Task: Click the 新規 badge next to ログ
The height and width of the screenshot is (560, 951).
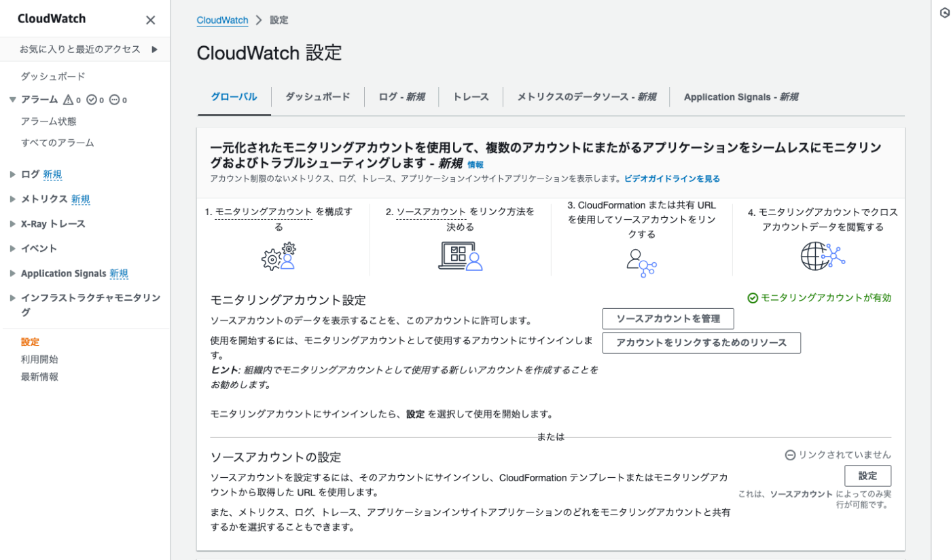Action: [x=52, y=174]
